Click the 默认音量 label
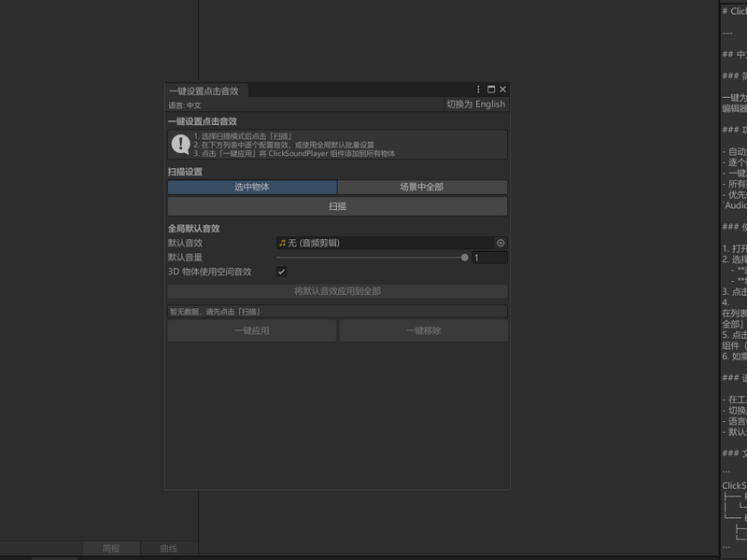The width and height of the screenshot is (747, 560). [x=185, y=258]
